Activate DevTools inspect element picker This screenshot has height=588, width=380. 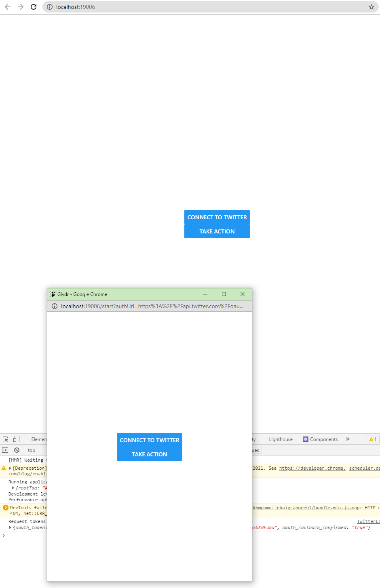(x=6, y=439)
